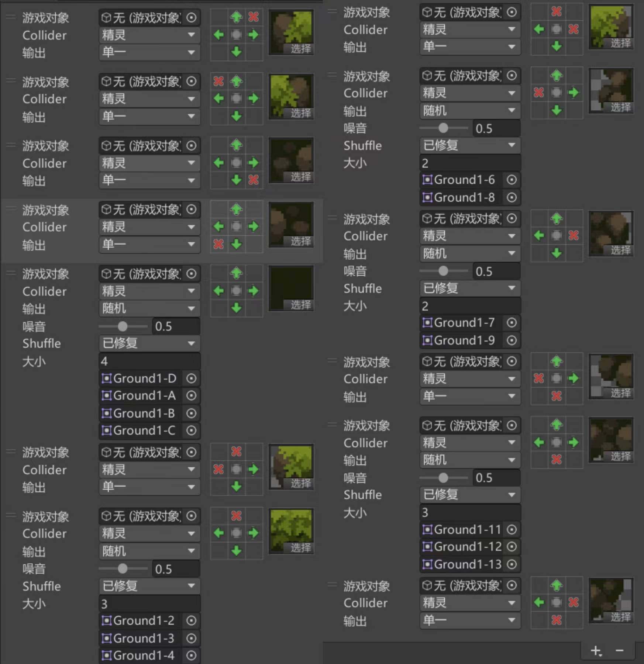
Task: Expand the Shuffle dropdown in the Ground1-11 rule
Action: click(x=469, y=495)
